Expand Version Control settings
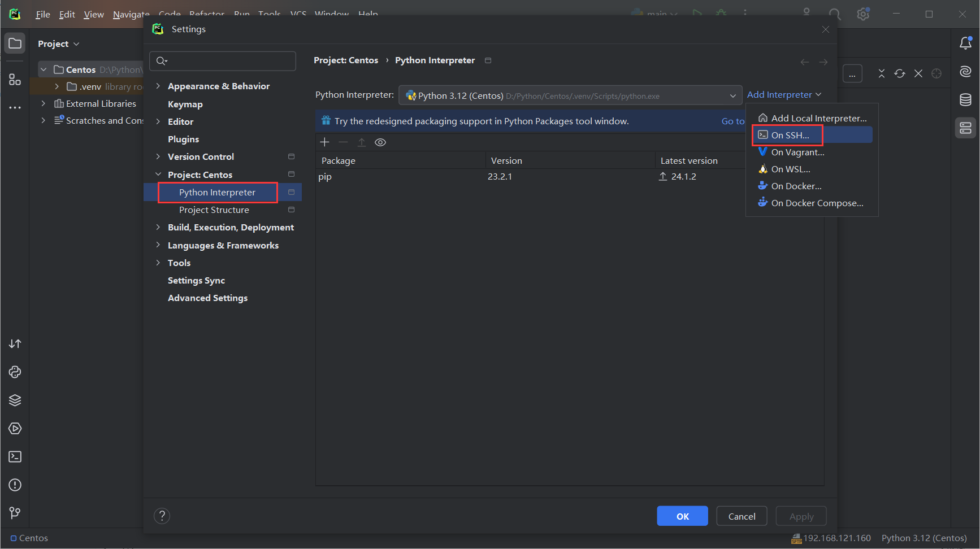Screen dimensions: 980x549 coord(158,156)
